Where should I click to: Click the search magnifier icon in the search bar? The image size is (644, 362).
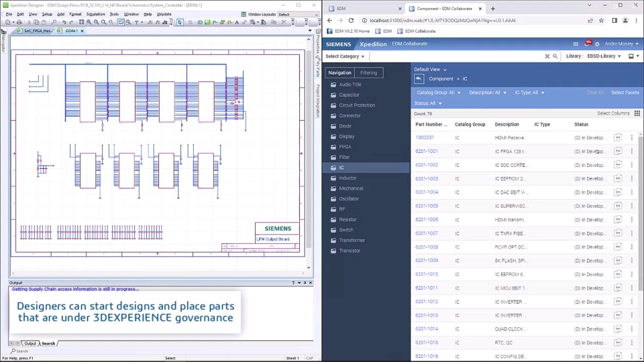pyautogui.click(x=555, y=56)
